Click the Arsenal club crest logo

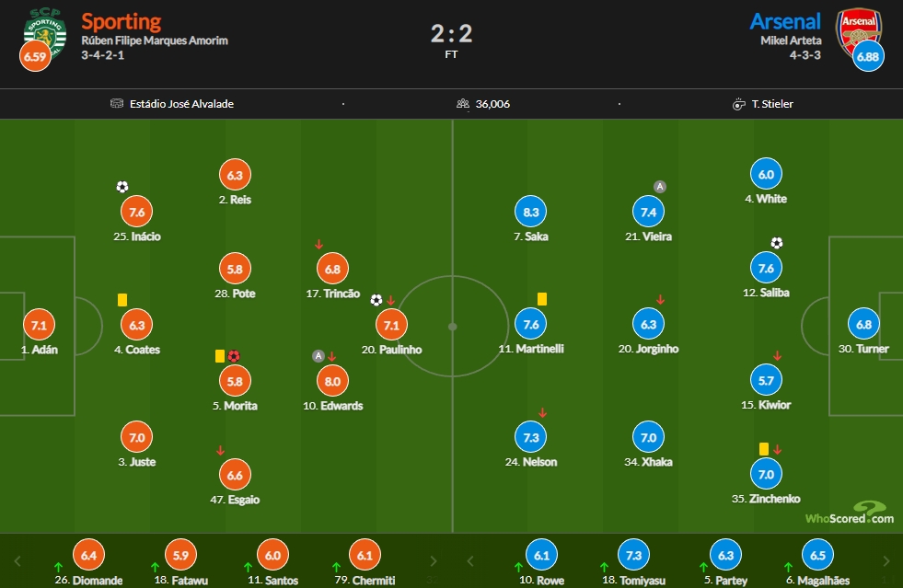859,31
